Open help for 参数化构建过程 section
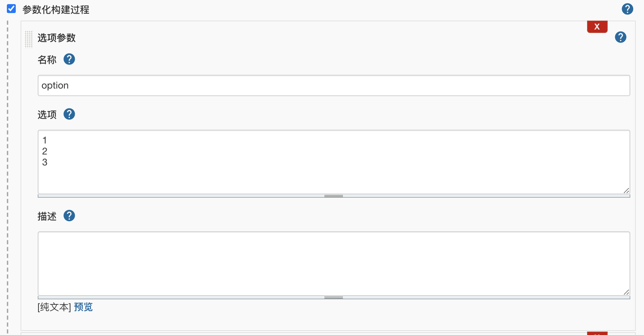Viewport: 644px width, 335px height. tap(627, 9)
